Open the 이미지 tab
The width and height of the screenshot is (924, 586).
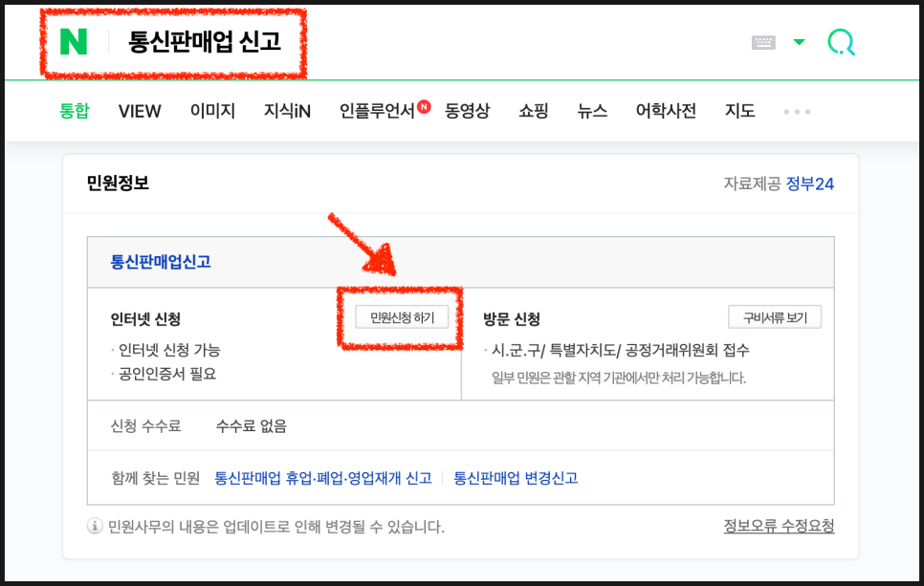[x=212, y=111]
